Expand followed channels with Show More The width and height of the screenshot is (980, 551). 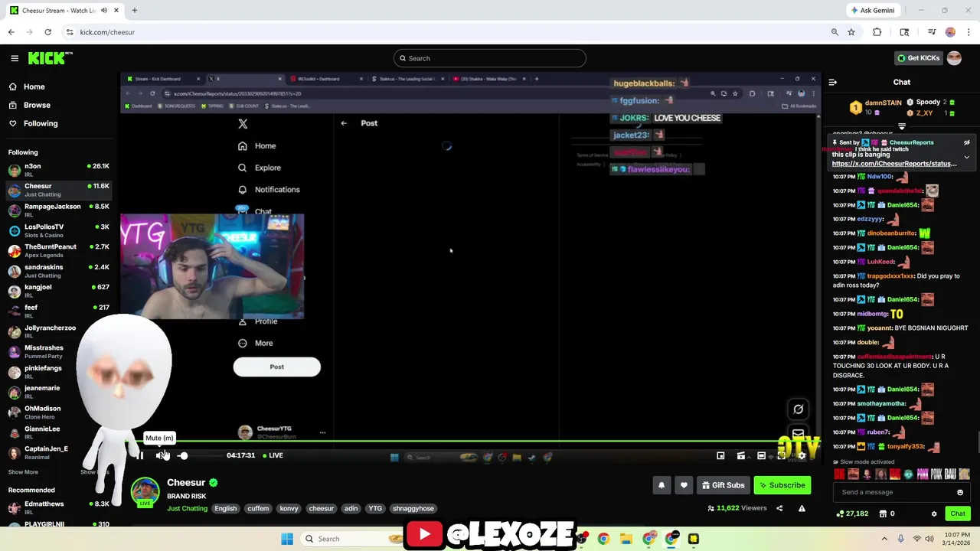click(23, 472)
